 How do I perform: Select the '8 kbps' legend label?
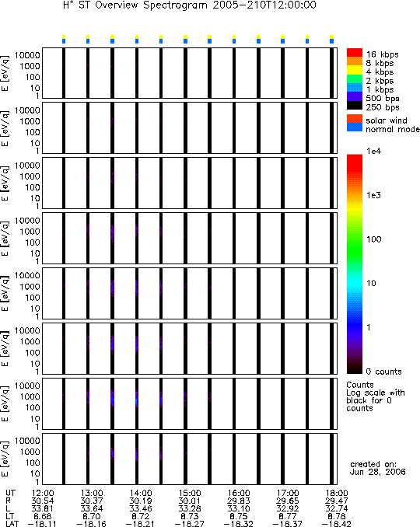point(380,63)
